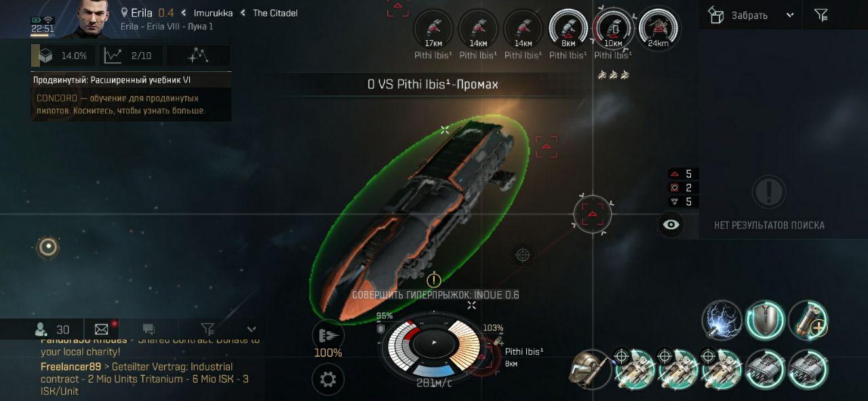The height and width of the screenshot is (401, 868).
Task: Adjust speed on the ship HUD dial
Action: 434,343
